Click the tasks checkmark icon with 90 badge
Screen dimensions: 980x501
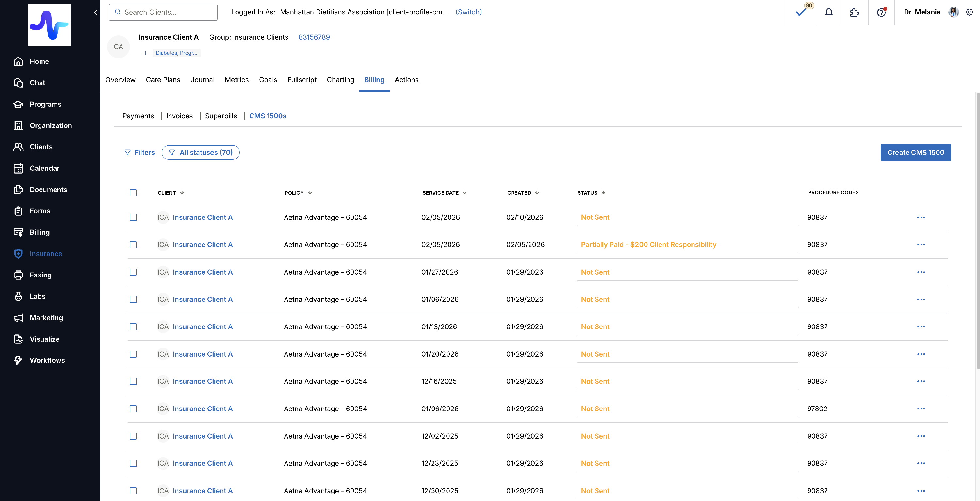[x=801, y=12]
